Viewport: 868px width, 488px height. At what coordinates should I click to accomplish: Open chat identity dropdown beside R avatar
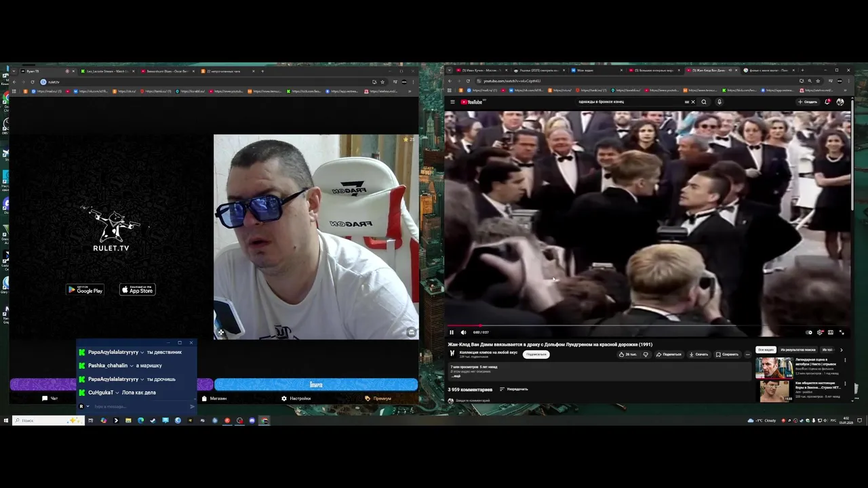[x=87, y=407]
